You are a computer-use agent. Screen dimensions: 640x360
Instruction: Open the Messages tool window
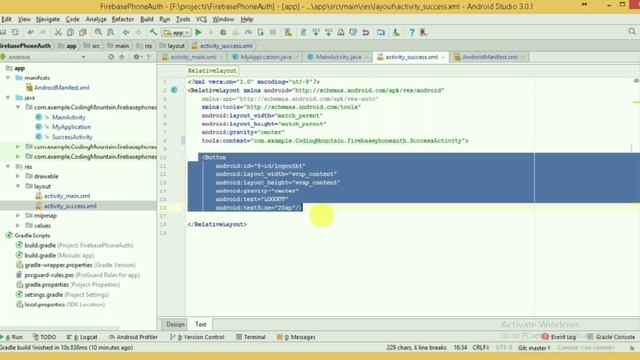pos(296,337)
